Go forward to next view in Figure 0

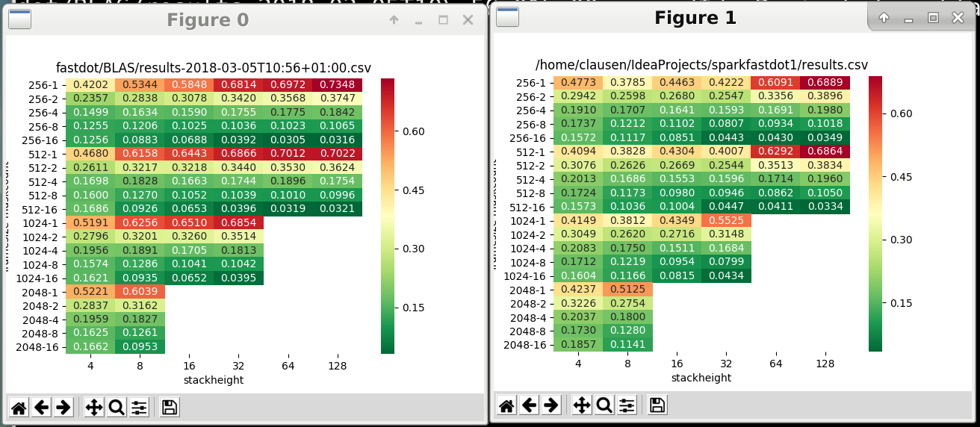pyautogui.click(x=63, y=408)
